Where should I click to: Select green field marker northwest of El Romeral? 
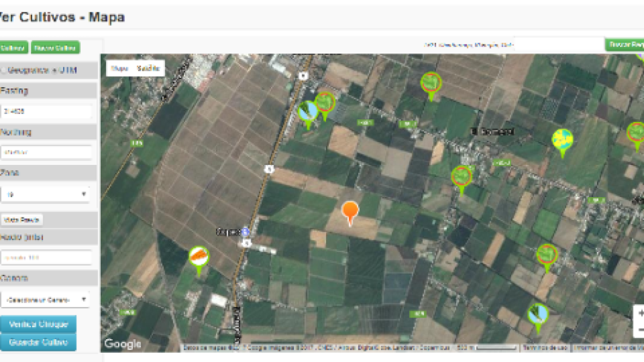coord(431,85)
